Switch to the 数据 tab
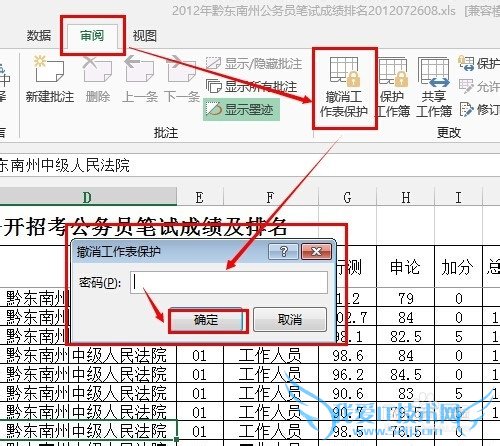Viewport: 500px width, 446px height. 39,35
